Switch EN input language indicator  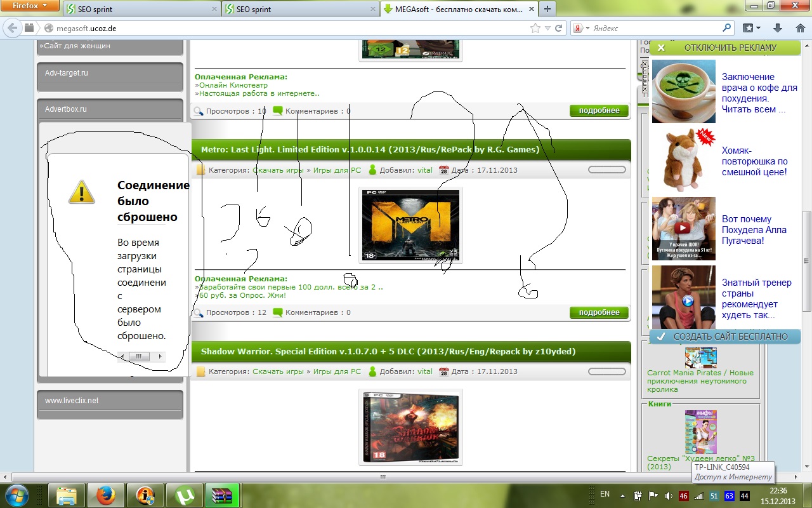point(605,494)
